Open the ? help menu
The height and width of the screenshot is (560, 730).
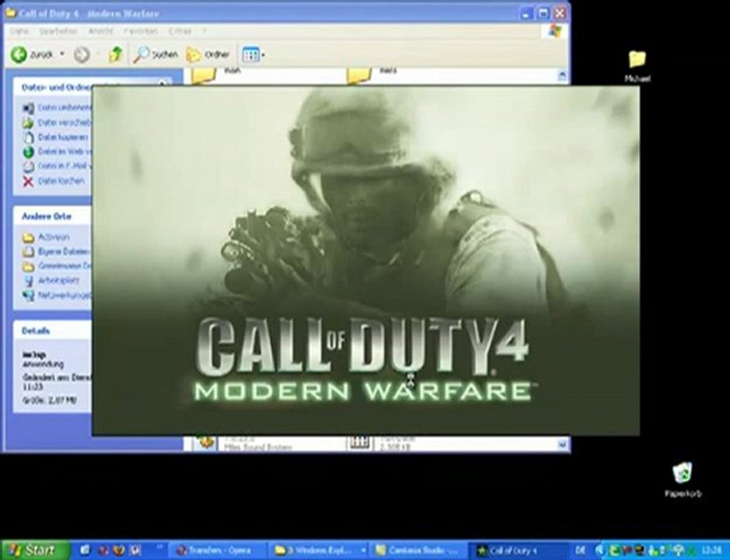(204, 31)
